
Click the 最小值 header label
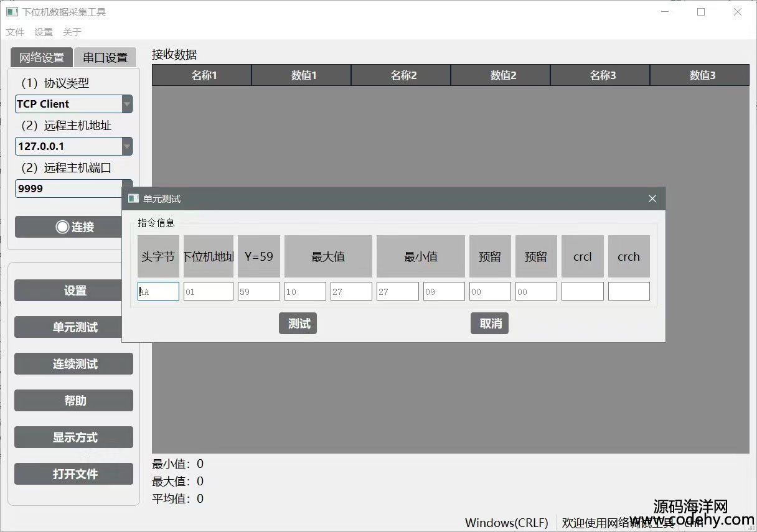click(421, 256)
